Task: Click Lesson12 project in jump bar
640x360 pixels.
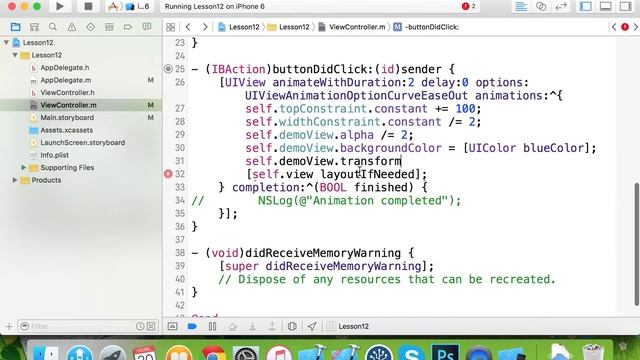Action: [x=239, y=27]
